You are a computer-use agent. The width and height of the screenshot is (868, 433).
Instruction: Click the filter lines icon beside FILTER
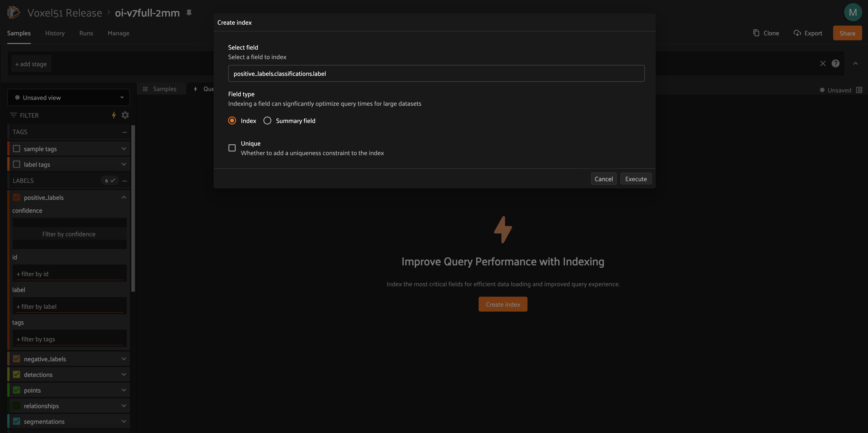(x=13, y=115)
